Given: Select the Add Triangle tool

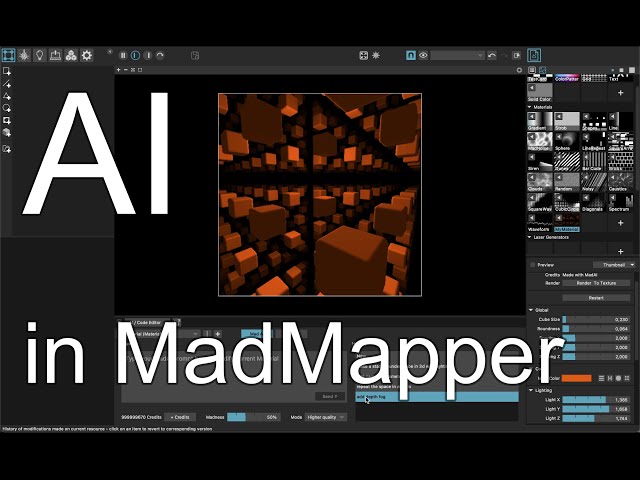Looking at the screenshot, I should (7, 96).
